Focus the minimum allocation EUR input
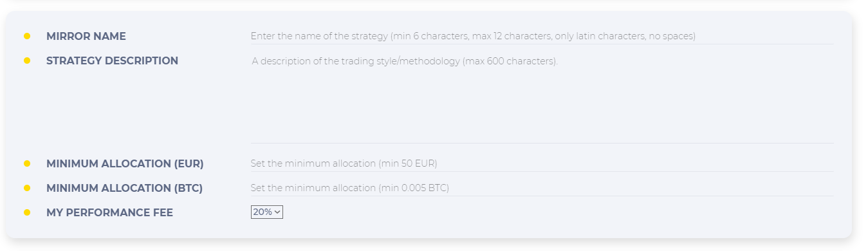Screen dimensions: 868x251 (542, 163)
